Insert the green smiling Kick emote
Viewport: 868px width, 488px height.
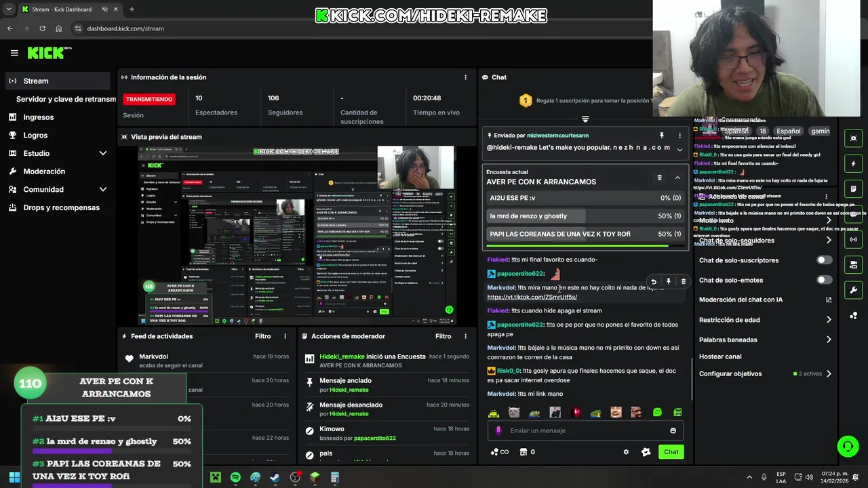(657, 412)
